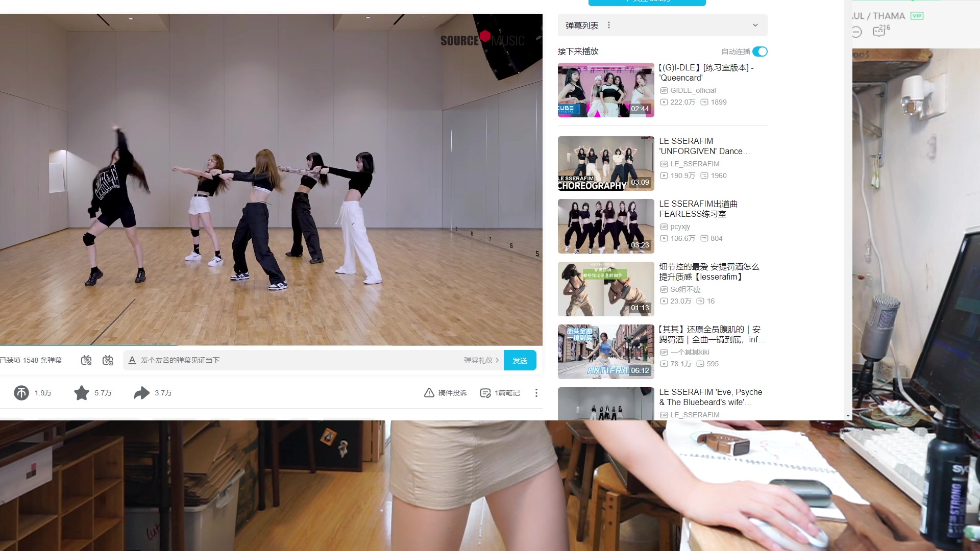Screen dimensions: 980x551
Task: Visit 一个其其kiki uploader page
Action: pyautogui.click(x=685, y=352)
